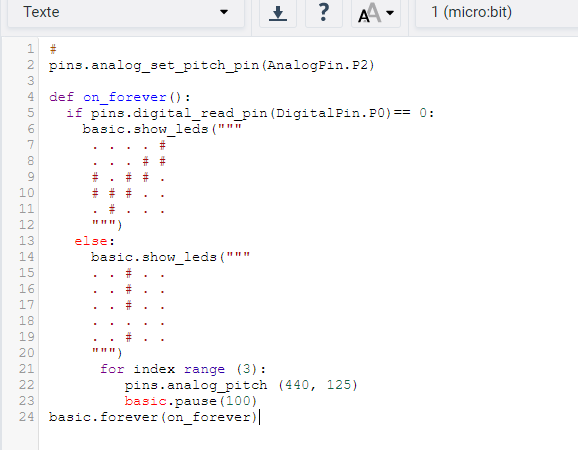Open help with the question mark icon

[324, 13]
